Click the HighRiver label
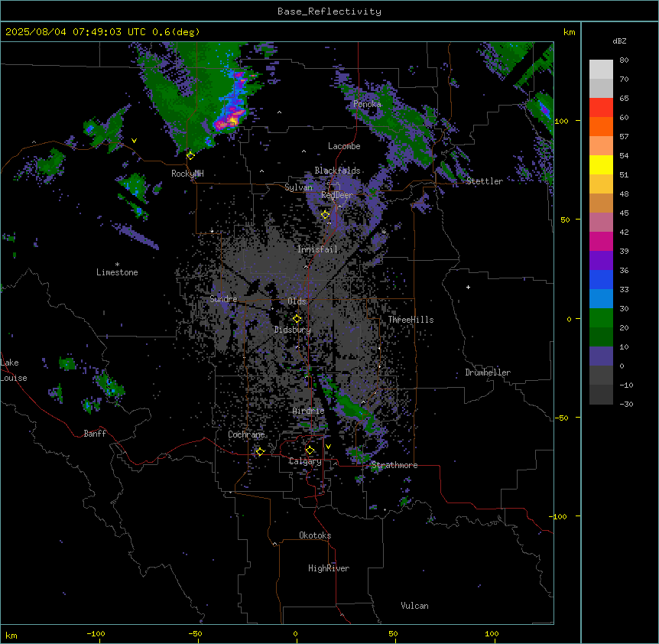 click(329, 568)
